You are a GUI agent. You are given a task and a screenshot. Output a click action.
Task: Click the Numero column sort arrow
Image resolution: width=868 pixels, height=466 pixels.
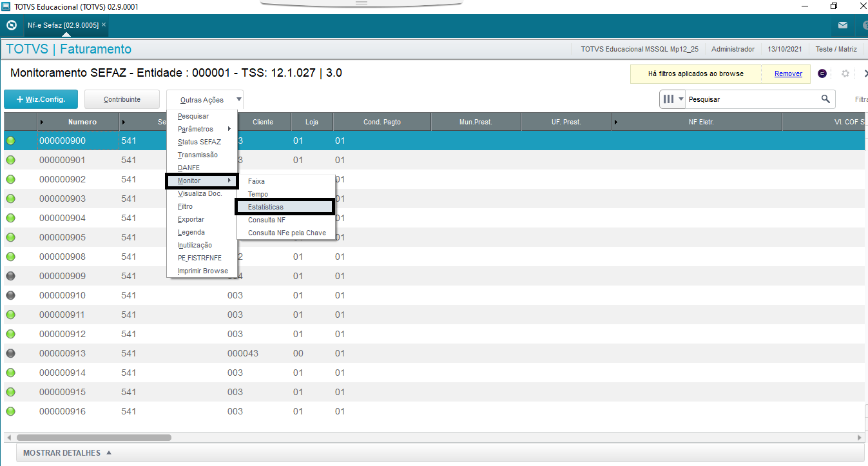coord(42,122)
